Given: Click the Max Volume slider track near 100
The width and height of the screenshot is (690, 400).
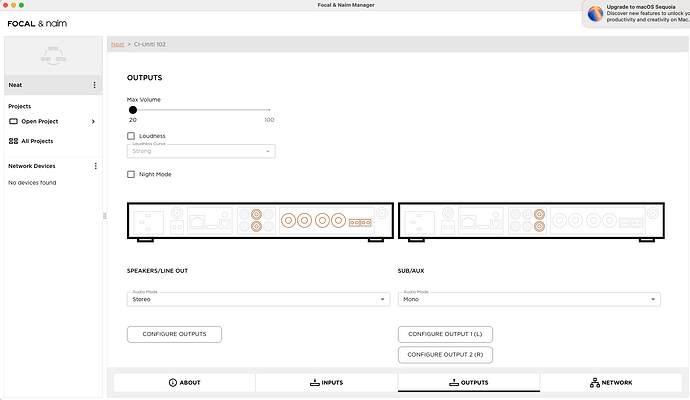Looking at the screenshot, I should (x=268, y=110).
